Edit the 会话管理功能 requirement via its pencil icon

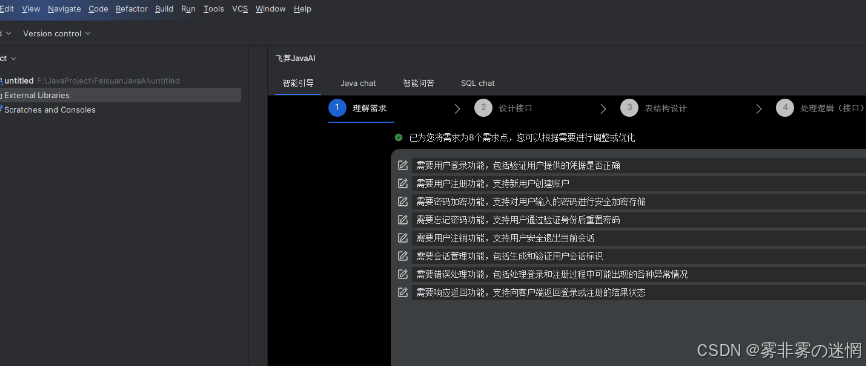point(403,256)
